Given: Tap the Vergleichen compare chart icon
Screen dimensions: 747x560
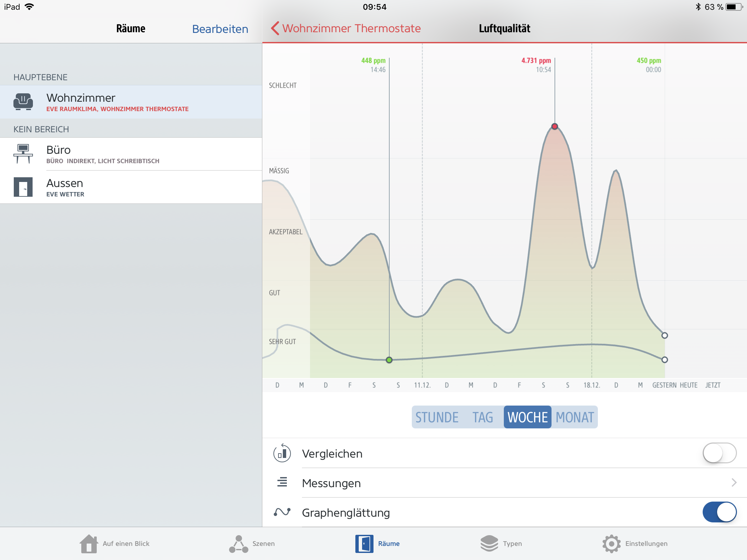Looking at the screenshot, I should click(x=282, y=453).
